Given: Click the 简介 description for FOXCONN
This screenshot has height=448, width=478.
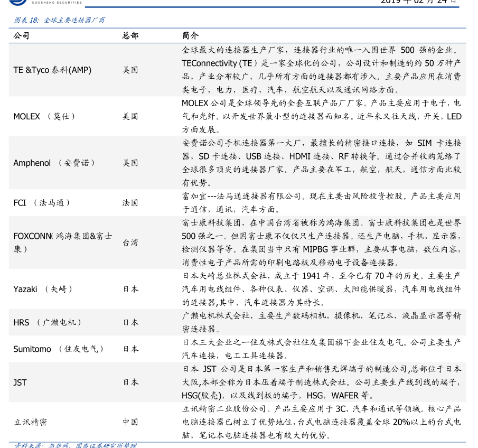Looking at the screenshot, I should pyautogui.click(x=321, y=243).
